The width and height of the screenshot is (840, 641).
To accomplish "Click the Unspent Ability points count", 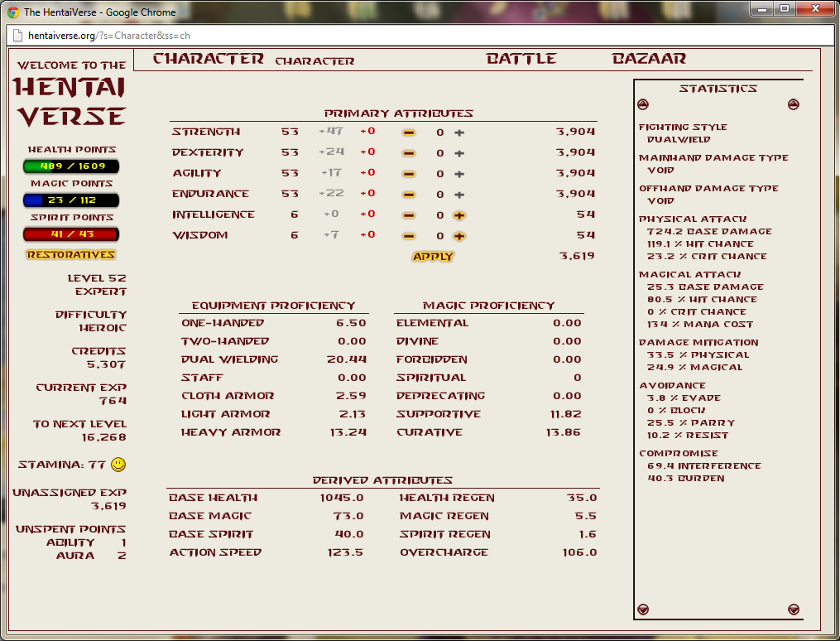I will (124, 542).
